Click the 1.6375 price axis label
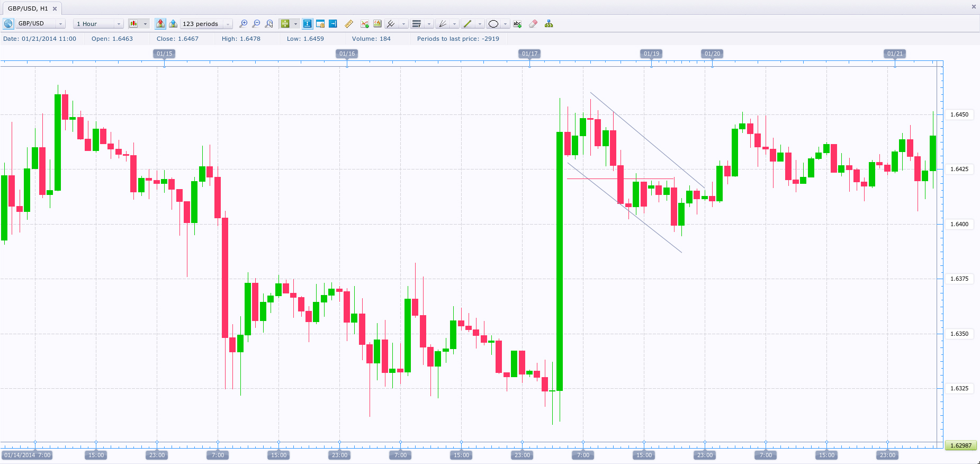 click(959, 279)
